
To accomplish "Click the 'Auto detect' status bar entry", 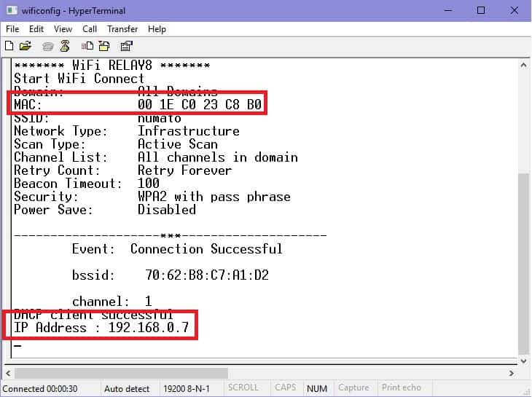I will point(127,388).
